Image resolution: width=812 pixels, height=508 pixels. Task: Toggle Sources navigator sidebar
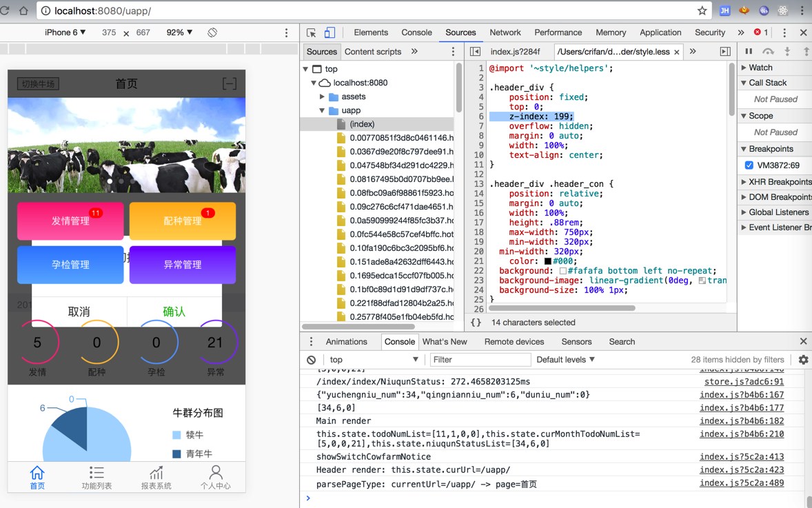coord(475,51)
